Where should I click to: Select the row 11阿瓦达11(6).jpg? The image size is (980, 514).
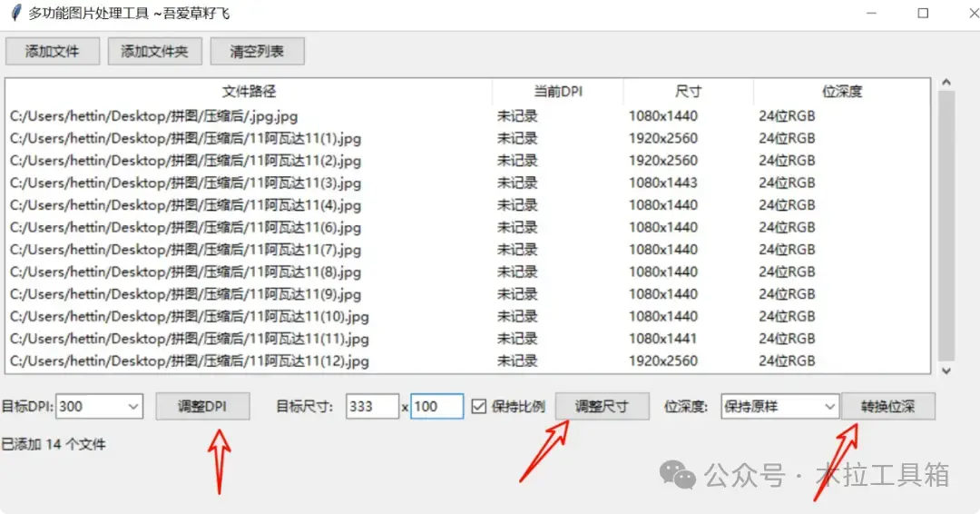pos(467,227)
